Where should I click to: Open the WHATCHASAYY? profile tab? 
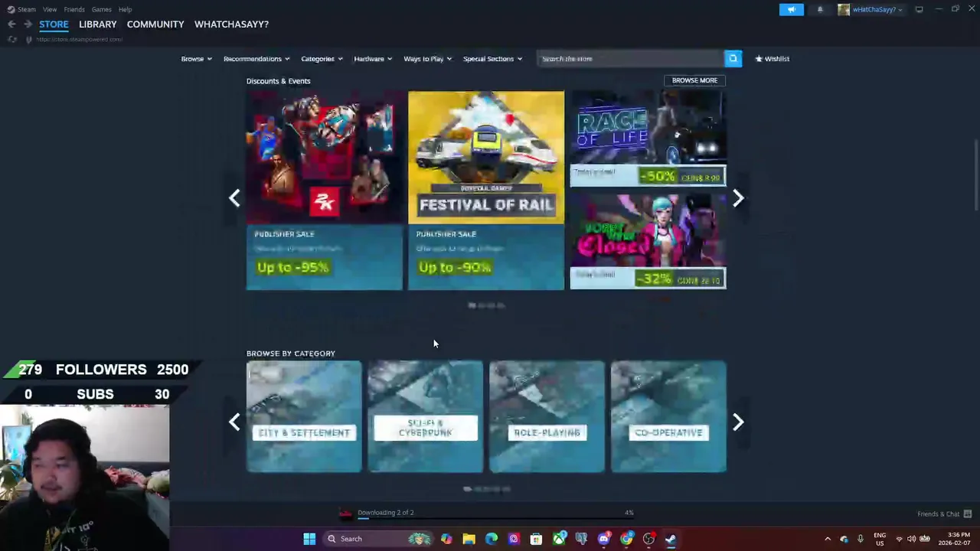tap(231, 24)
